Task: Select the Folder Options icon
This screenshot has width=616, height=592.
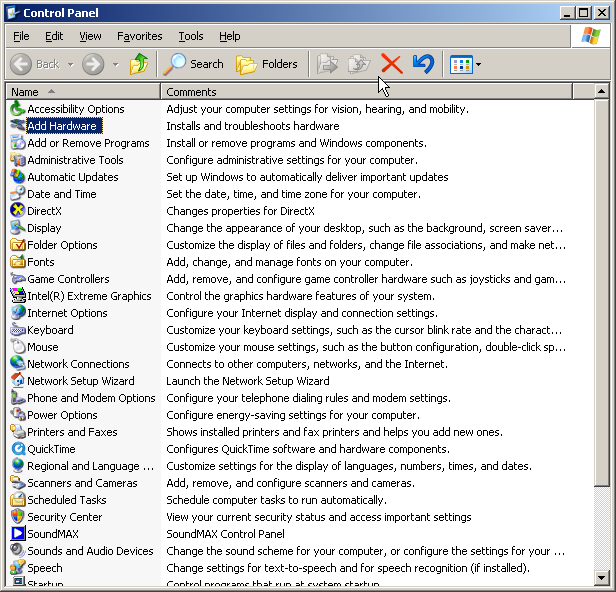Action: click(17, 245)
